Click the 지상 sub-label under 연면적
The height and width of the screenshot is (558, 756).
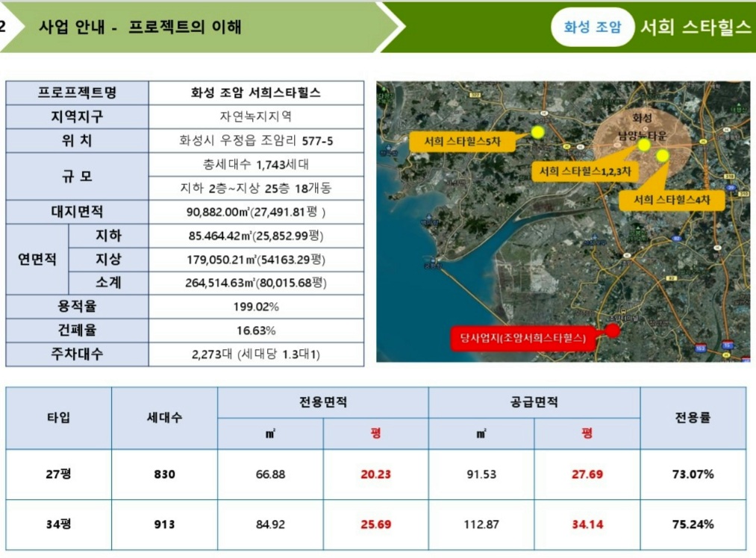[108, 260]
